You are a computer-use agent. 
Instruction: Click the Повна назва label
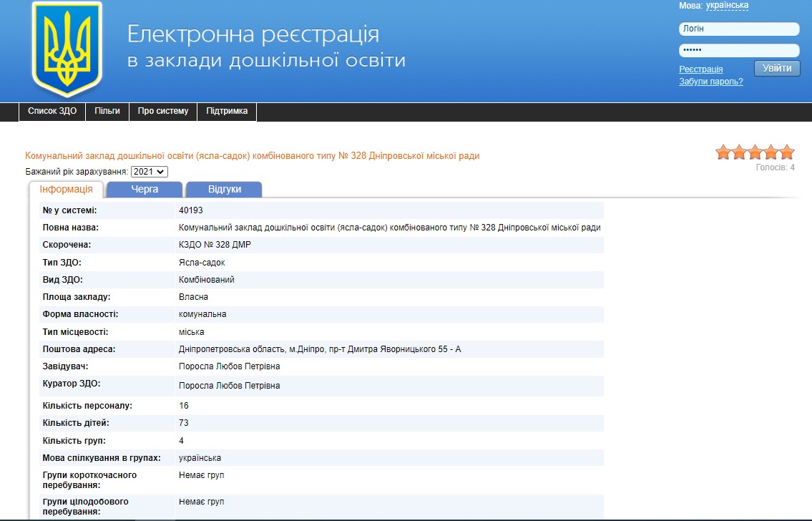tap(70, 228)
